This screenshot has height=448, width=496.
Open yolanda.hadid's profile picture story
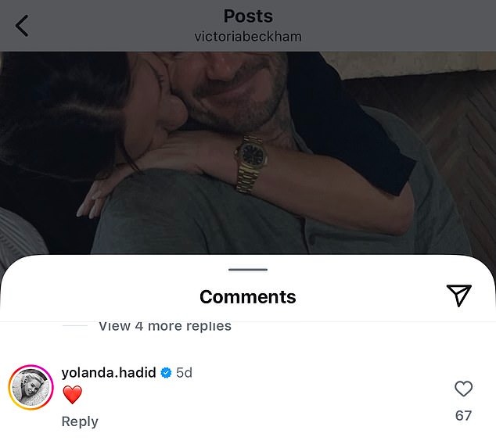(x=30, y=387)
